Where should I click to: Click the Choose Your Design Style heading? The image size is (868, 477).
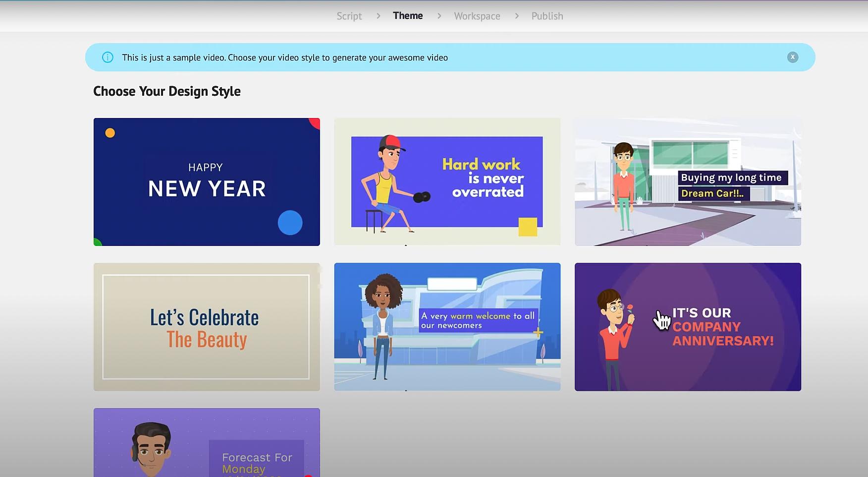click(x=167, y=91)
